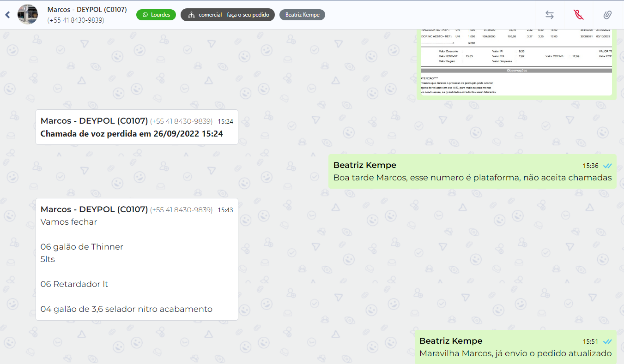The height and width of the screenshot is (364, 624).
Task: Click the transfer conversation arrows icon
Action: point(549,15)
